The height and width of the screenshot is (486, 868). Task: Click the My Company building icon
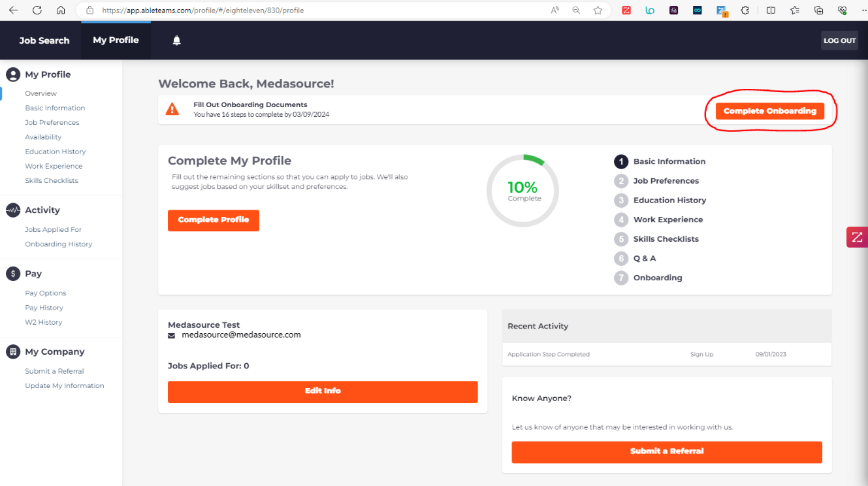click(13, 351)
